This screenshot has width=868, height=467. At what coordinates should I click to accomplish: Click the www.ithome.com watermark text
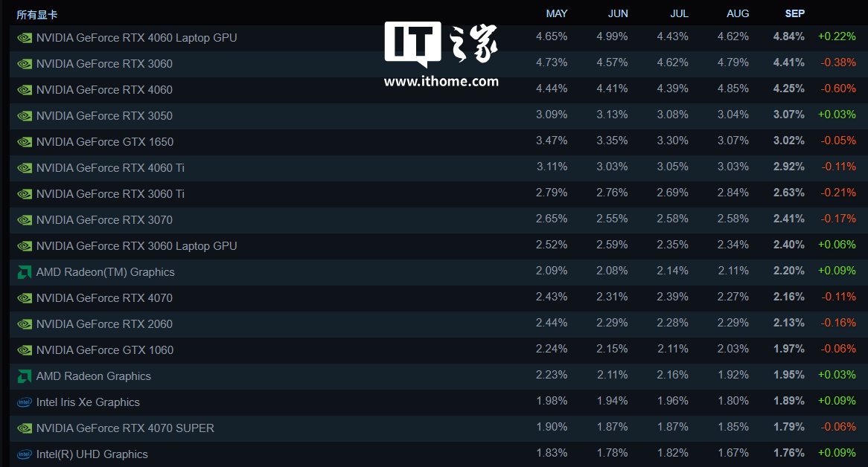(x=441, y=82)
